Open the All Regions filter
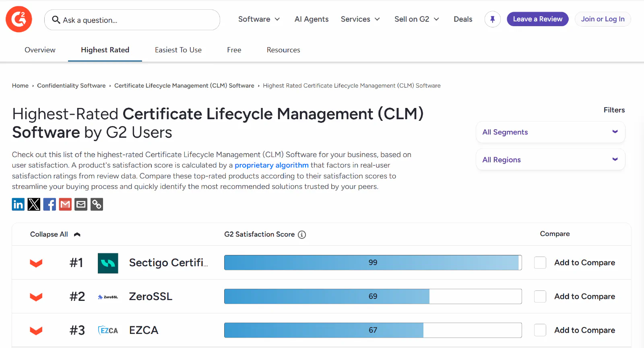Viewport: 644px width, 348px height. click(x=550, y=159)
